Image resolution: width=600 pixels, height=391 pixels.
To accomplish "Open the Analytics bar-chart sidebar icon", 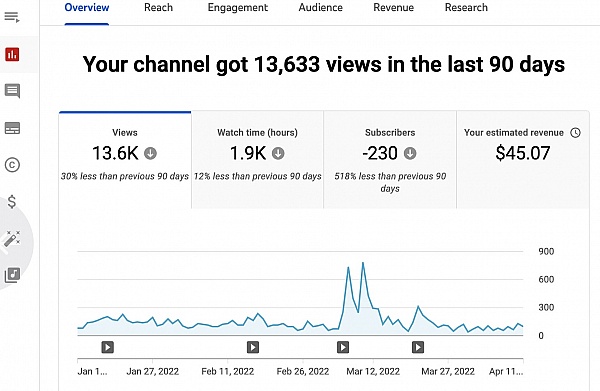I will 12,54.
